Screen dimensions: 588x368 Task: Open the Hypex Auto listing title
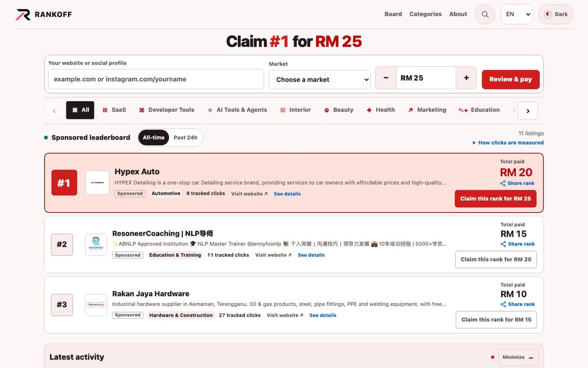(x=137, y=172)
